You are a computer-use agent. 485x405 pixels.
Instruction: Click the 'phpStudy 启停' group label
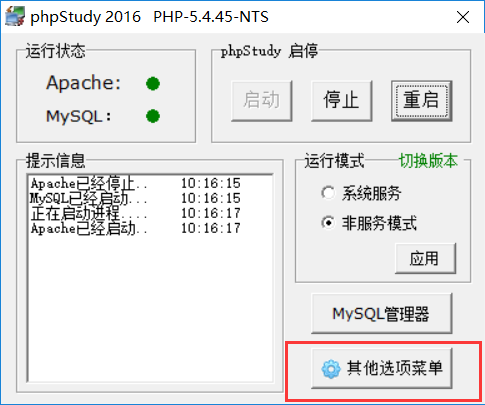269,51
